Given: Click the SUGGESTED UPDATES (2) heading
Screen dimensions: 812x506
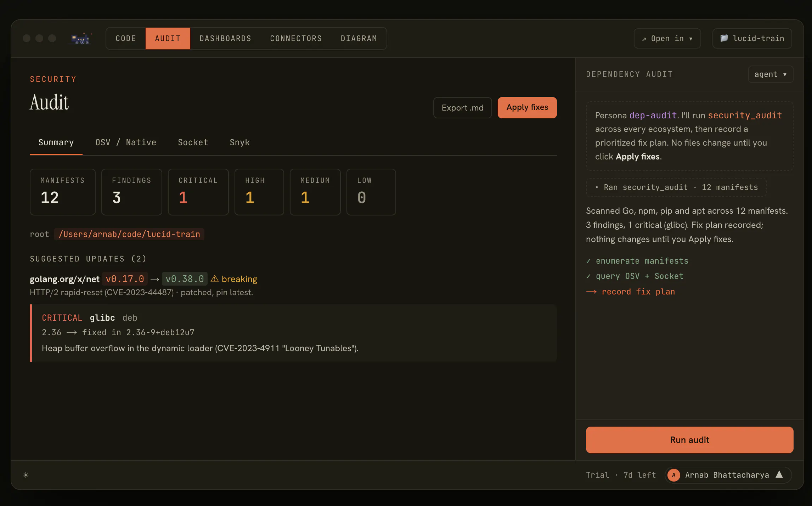Looking at the screenshot, I should [x=88, y=259].
